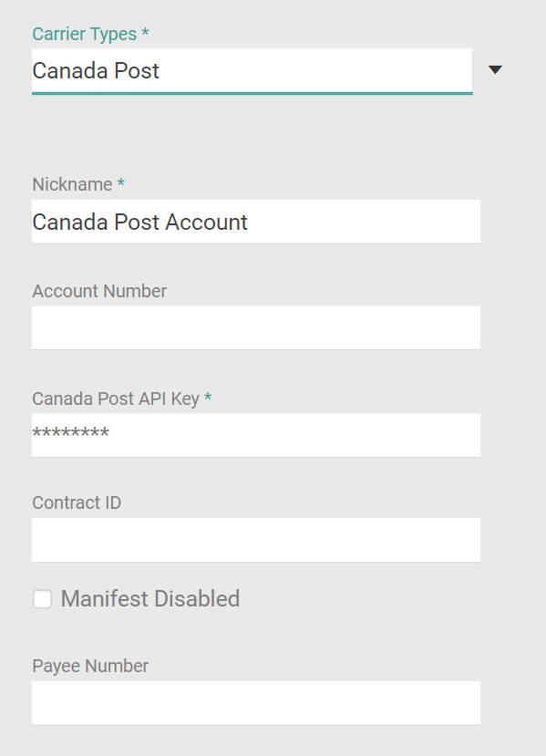Click the required asterisk beside Carrier Types
The image size is (546, 756).
pos(148,33)
